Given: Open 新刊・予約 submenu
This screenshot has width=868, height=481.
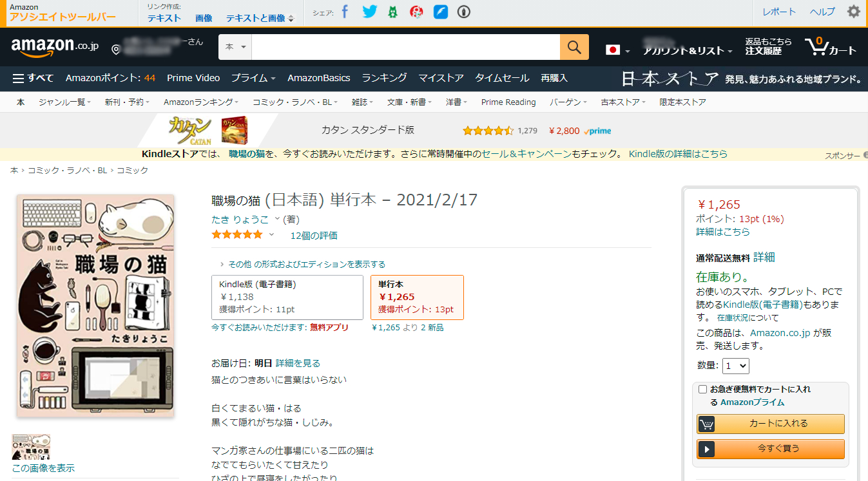Looking at the screenshot, I should 128,102.
